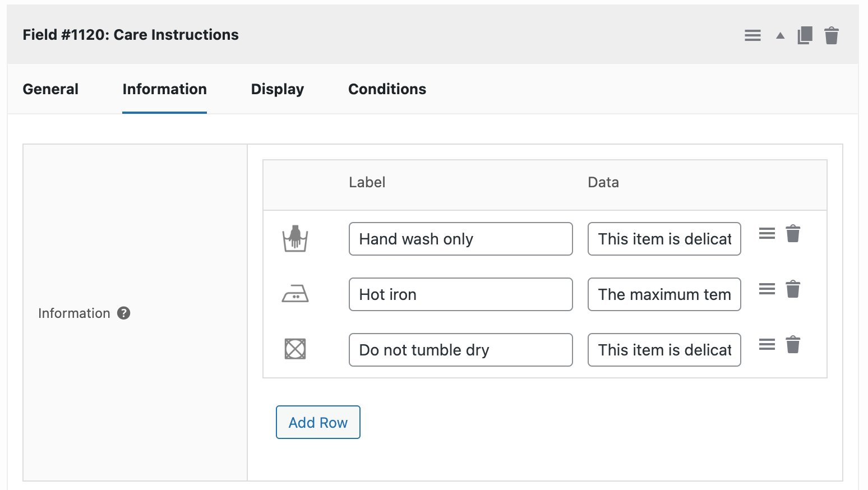The image size is (868, 490).
Task: Delete the Do not tumble dry row
Action: tap(793, 344)
